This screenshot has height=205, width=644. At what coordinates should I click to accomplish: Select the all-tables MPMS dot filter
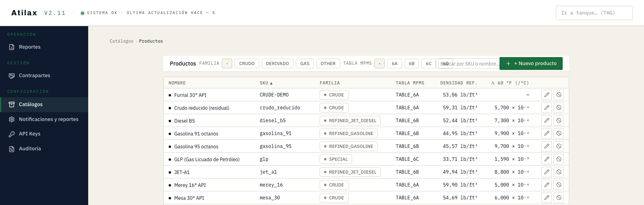pos(380,64)
